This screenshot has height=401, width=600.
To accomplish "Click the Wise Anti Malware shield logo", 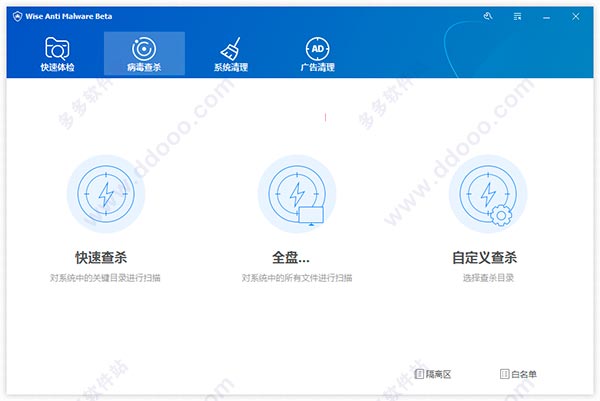I will click(17, 16).
